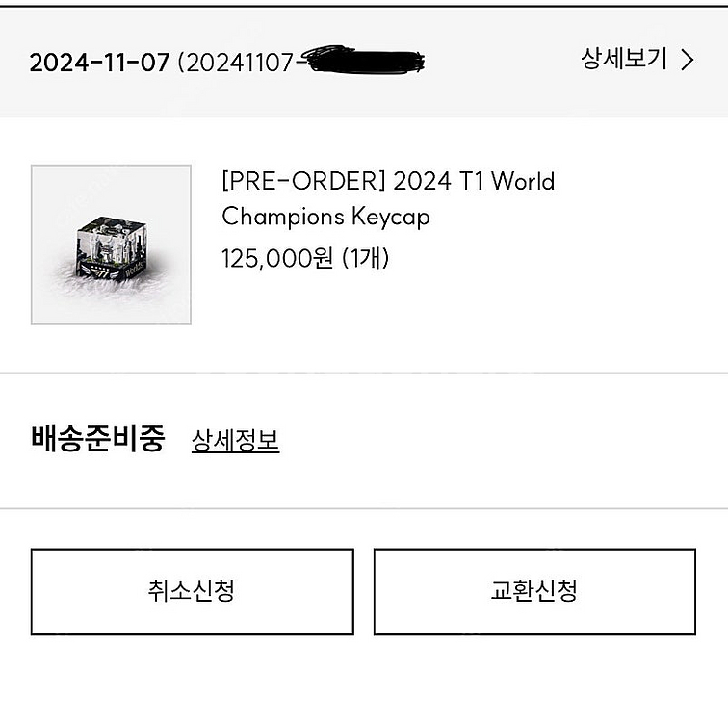This screenshot has height=722, width=728.
Task: Click the T1 logo on the keycap image
Action: coord(99,271)
